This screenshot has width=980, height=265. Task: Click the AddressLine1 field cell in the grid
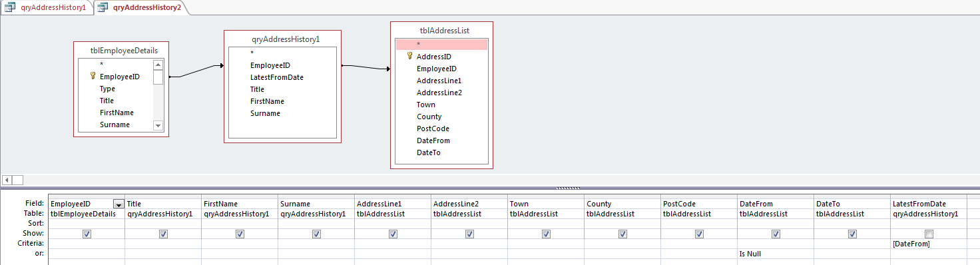pyautogui.click(x=393, y=204)
